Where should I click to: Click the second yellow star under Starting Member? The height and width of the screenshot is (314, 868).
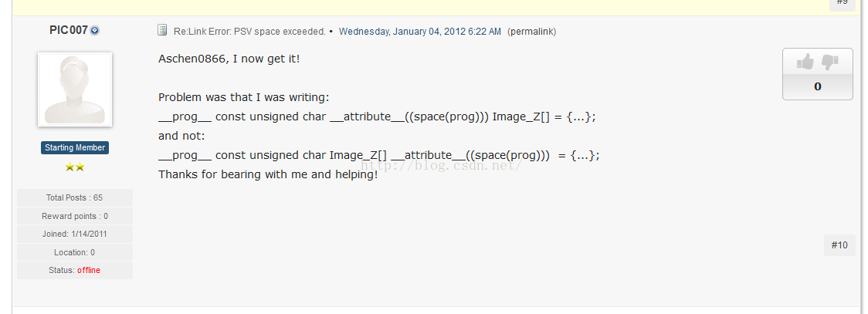click(80, 167)
